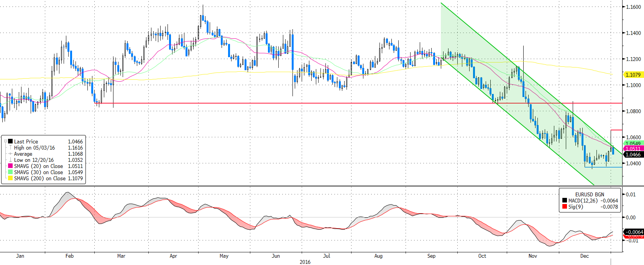Image resolution: width=644 pixels, height=265 pixels.
Task: Select the yellow SMAVG (200) color swatch
Action: (10, 178)
